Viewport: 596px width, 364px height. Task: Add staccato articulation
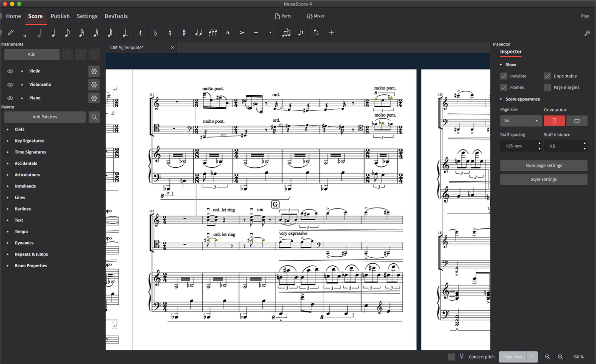[270, 33]
